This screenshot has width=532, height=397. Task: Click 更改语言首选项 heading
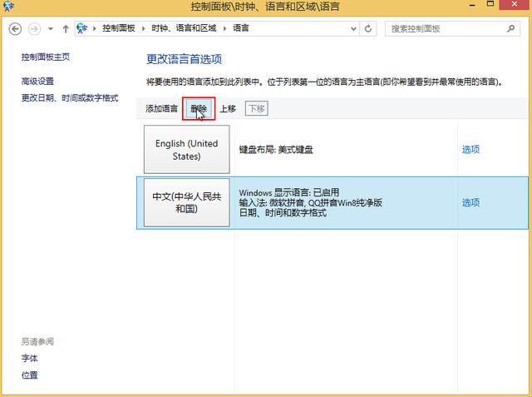pyautogui.click(x=184, y=59)
